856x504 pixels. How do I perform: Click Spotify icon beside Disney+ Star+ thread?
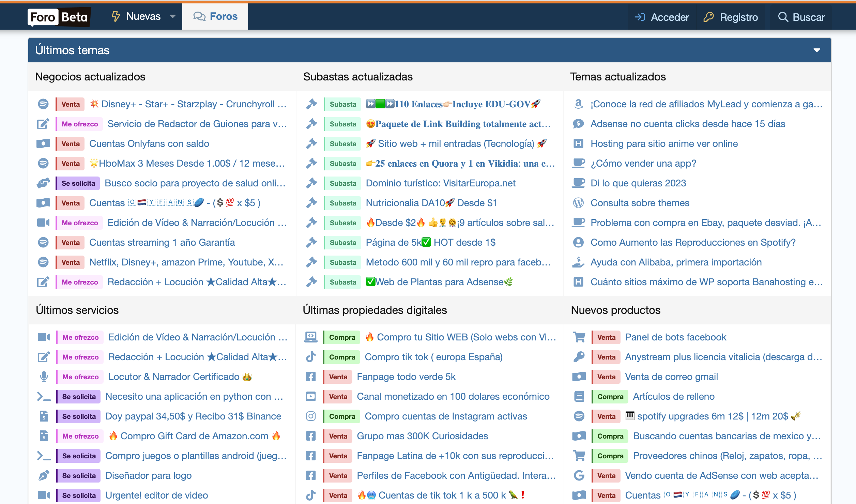[43, 104]
